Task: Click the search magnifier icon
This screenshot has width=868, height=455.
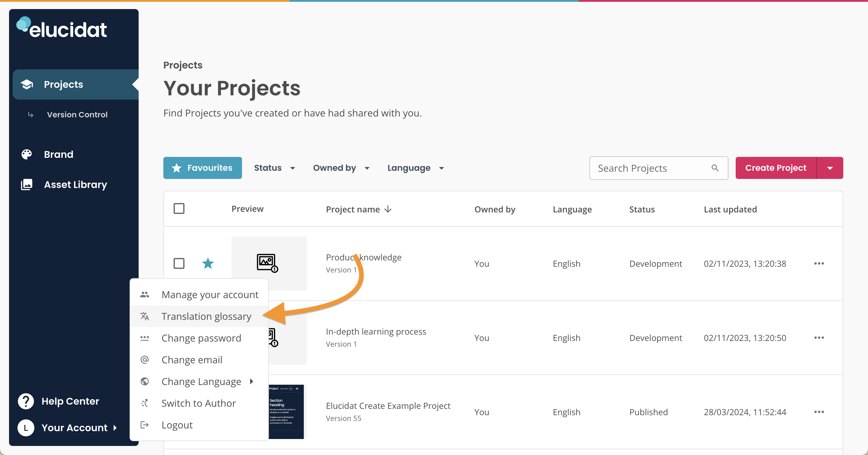Action: coord(715,168)
